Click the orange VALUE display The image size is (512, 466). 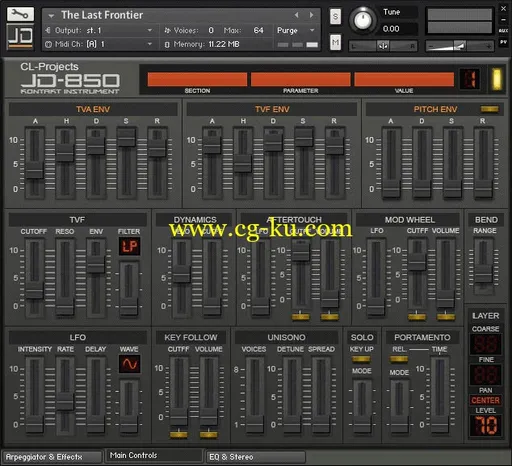(x=404, y=79)
